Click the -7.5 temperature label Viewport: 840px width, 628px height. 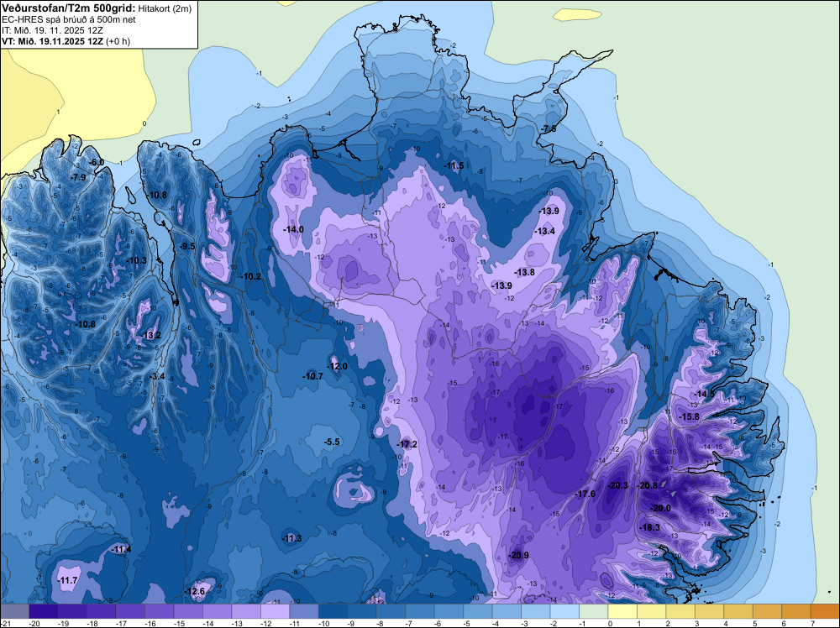[549, 129]
